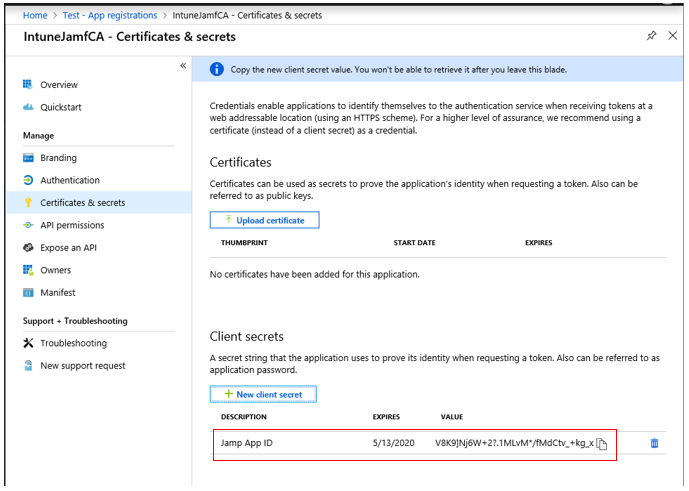
Task: Click the Quickstart cloud icon
Action: tap(28, 107)
